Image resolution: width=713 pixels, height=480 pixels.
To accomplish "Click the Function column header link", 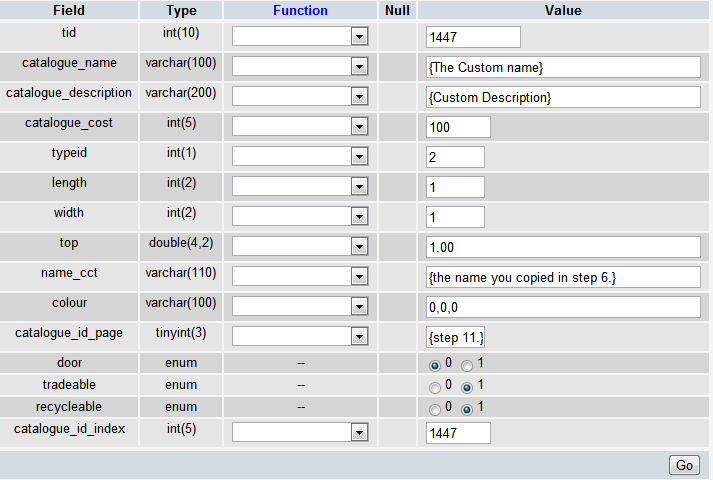I will pyautogui.click(x=300, y=10).
